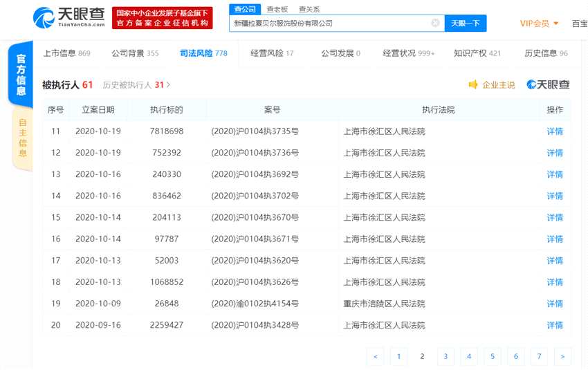Click case number (2020)沪0104执3735号
The width and height of the screenshot is (588, 370).
(x=255, y=131)
